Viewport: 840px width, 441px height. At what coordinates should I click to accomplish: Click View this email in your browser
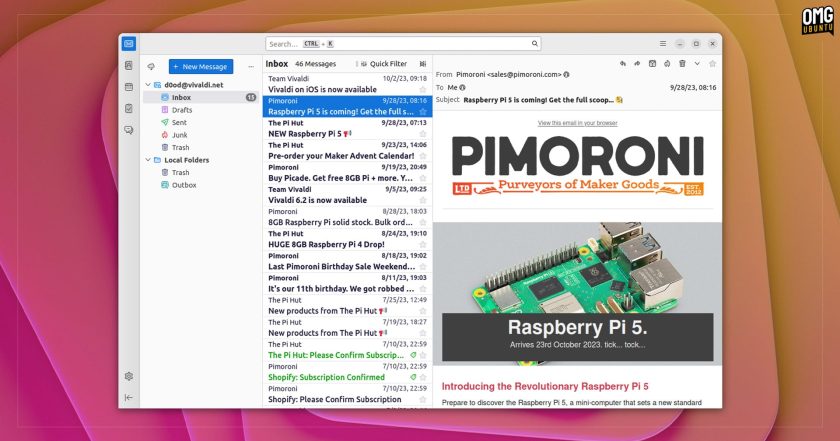click(x=578, y=123)
